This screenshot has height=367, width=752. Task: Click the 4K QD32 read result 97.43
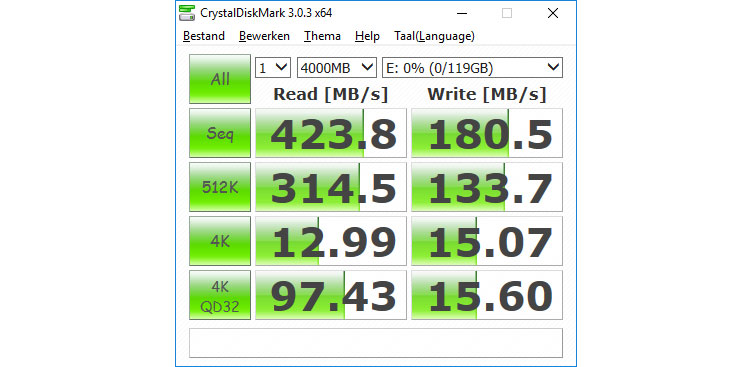(x=331, y=295)
